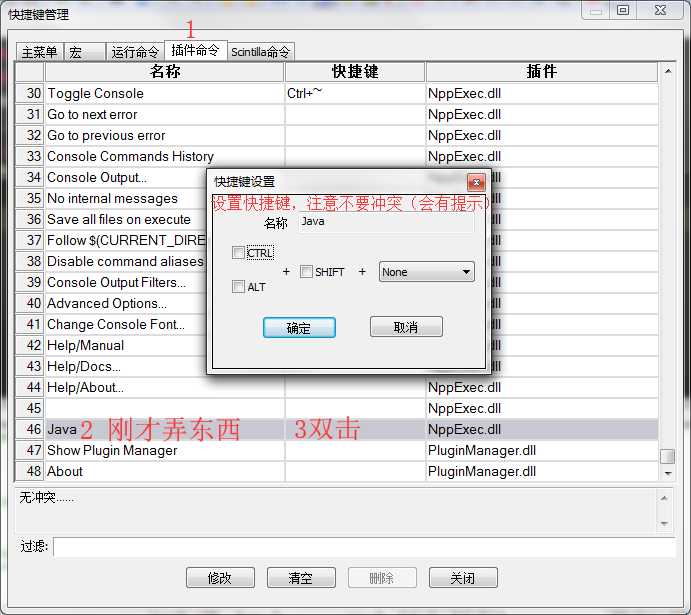Close the 快捷键设置 dialog with its X button

[476, 182]
